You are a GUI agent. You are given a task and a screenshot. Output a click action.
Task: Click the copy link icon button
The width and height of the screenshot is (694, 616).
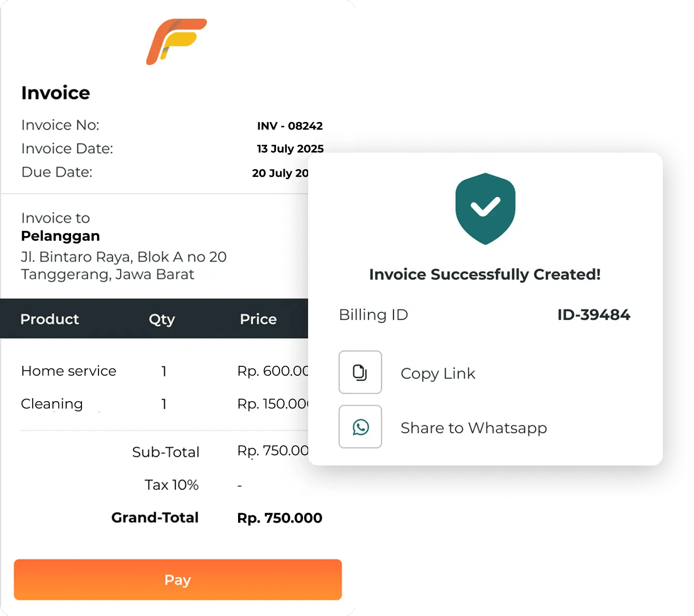(x=360, y=372)
